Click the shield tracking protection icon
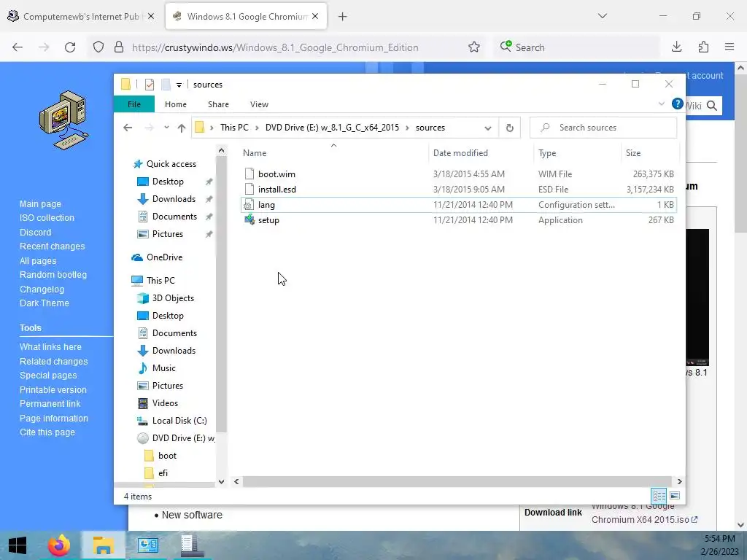Image resolution: width=747 pixels, height=560 pixels. tap(98, 47)
